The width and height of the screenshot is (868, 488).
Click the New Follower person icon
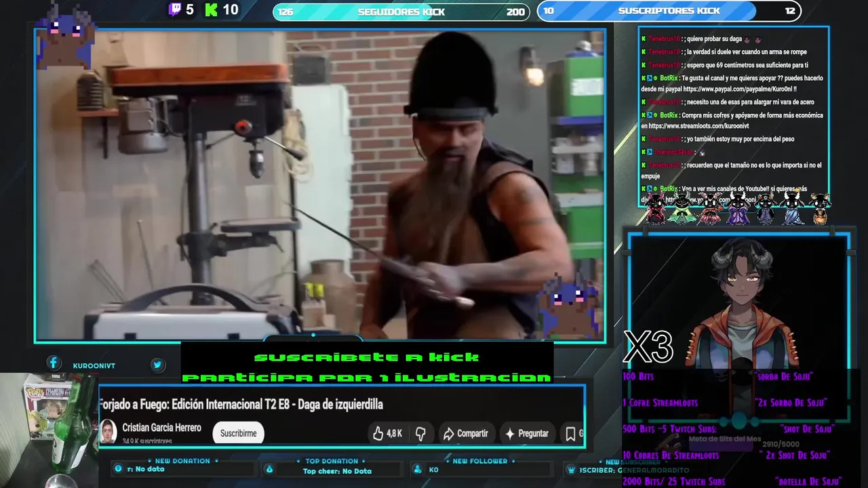[x=419, y=469]
